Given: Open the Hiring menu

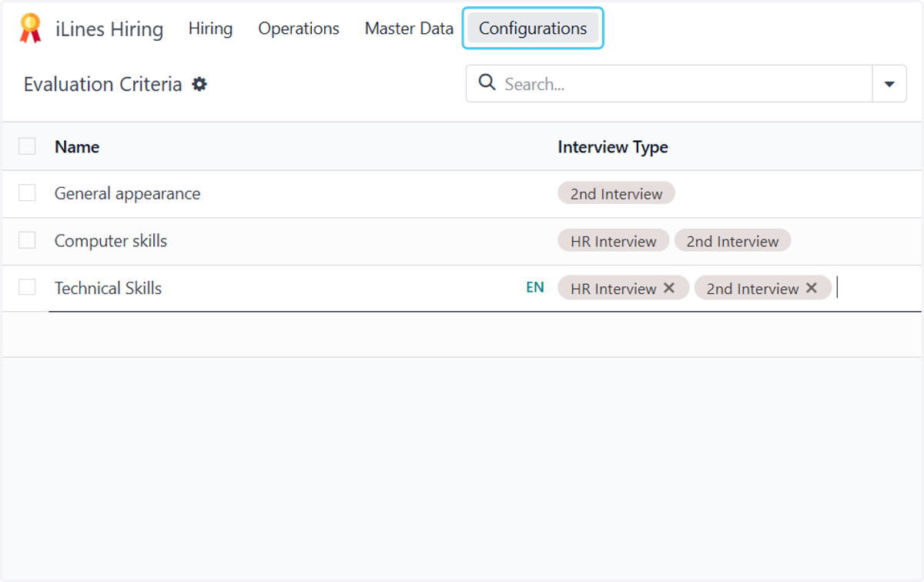Looking at the screenshot, I should click(x=210, y=28).
